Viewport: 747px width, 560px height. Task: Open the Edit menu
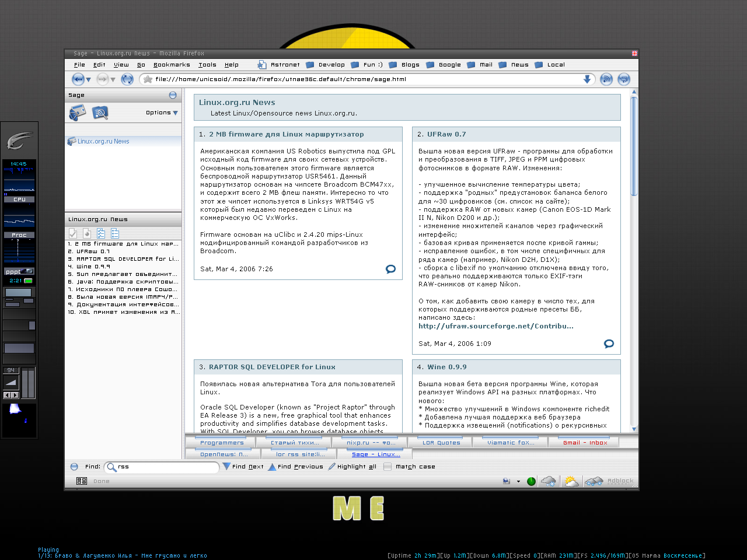[99, 65]
